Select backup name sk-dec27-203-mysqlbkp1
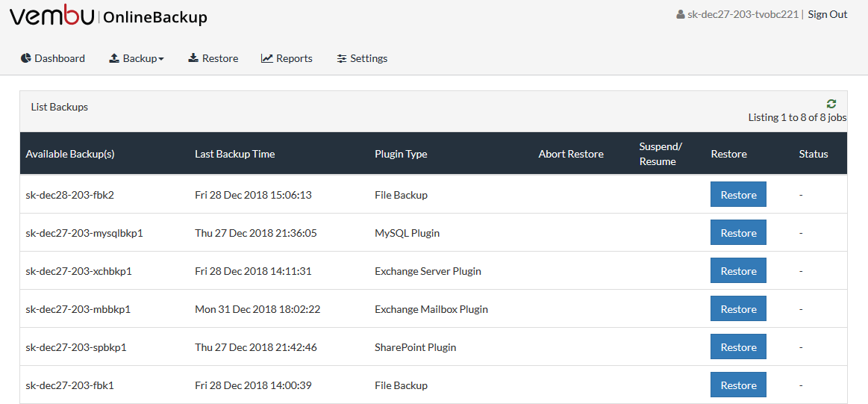The image size is (868, 404). coord(84,233)
